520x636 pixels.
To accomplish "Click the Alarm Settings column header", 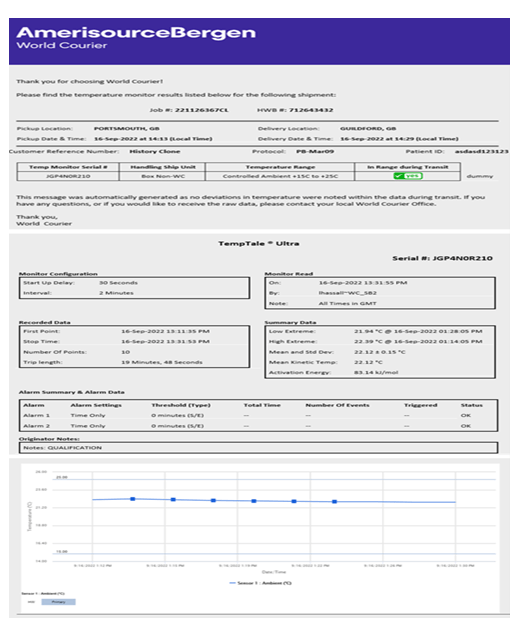I will (x=96, y=405).
